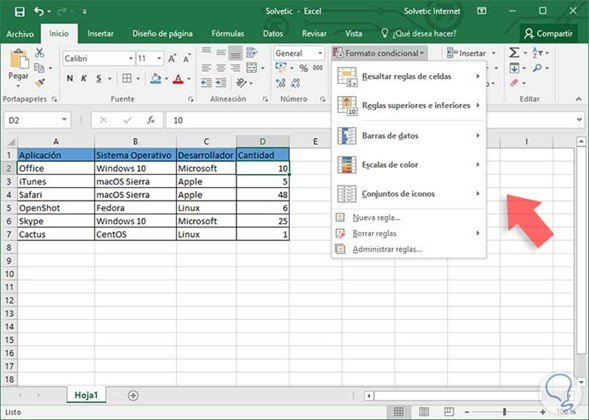Viewport: 589px width, 420px height.
Task: Toggle align text right
Action: [x=236, y=68]
